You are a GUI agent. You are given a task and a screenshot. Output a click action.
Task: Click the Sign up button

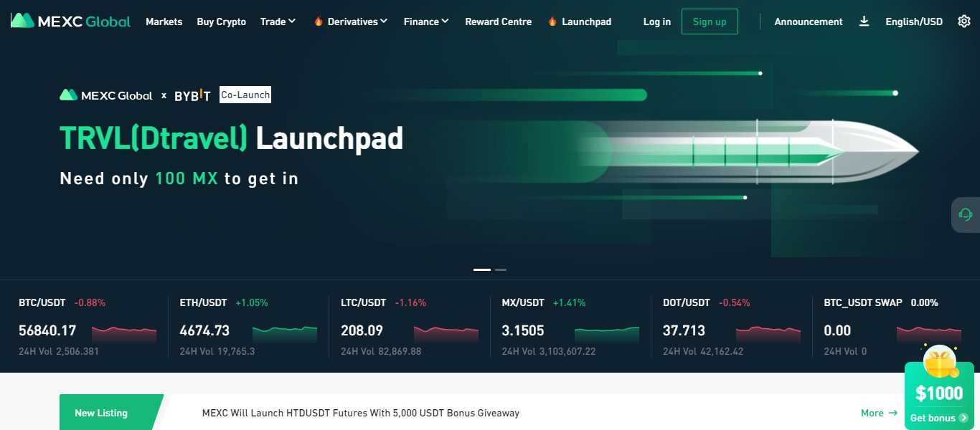click(x=710, y=21)
